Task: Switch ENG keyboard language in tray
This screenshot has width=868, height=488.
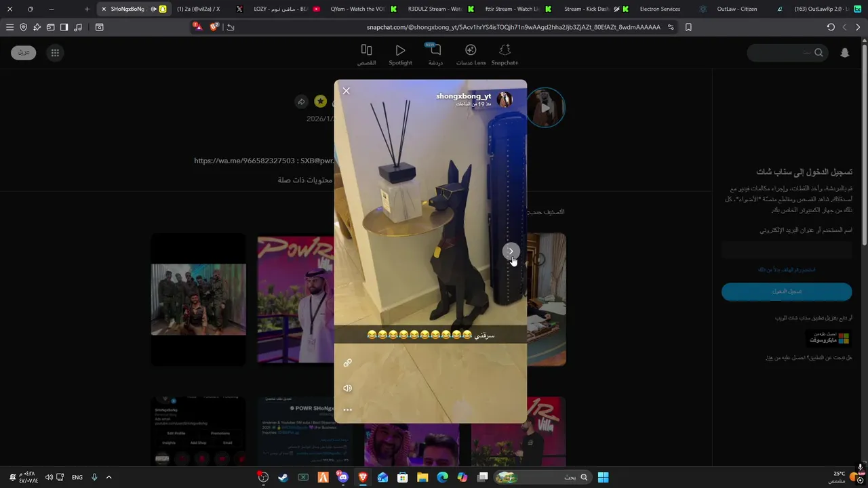Action: pyautogui.click(x=77, y=477)
